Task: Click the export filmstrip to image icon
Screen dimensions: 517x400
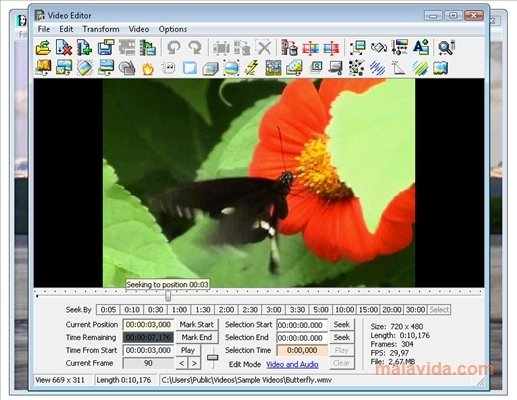Action: (x=148, y=48)
